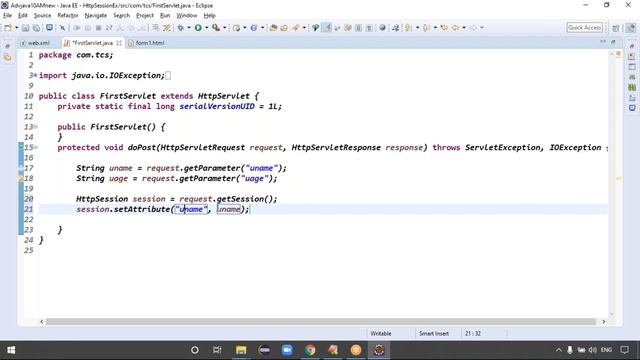The width and height of the screenshot is (640, 360).
Task: Click the Save All icon
Action: pos(36,28)
